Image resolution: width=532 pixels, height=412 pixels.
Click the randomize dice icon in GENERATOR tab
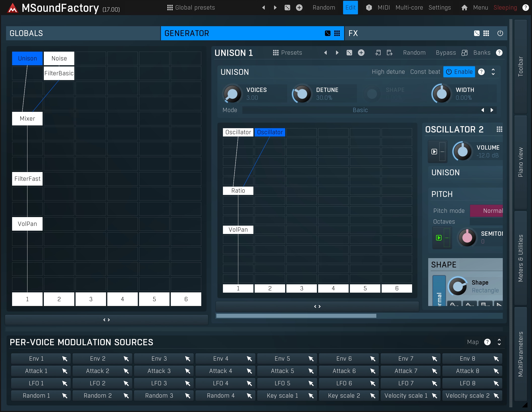327,33
